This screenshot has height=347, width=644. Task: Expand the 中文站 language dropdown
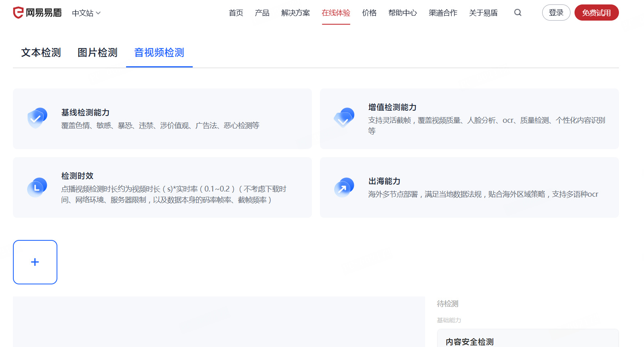pos(86,13)
